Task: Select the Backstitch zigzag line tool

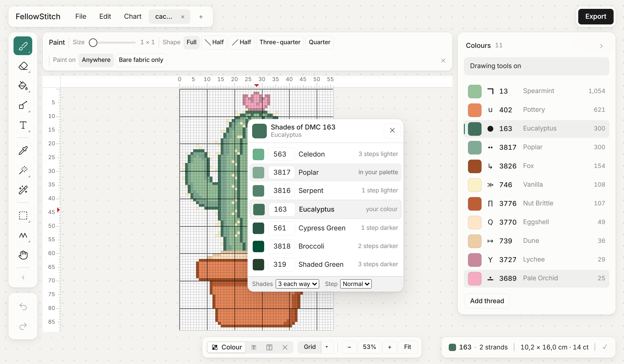Action: click(x=23, y=235)
